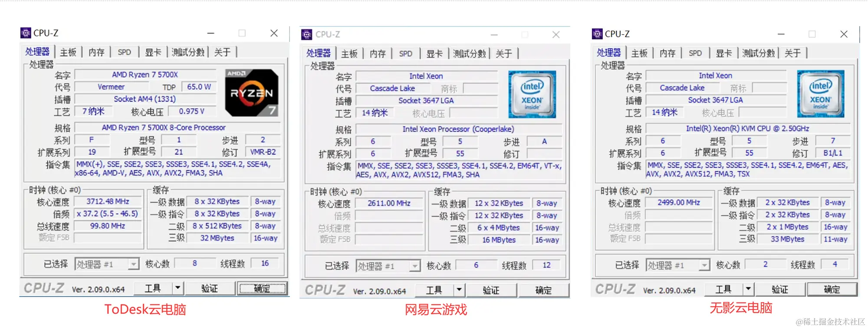Select SPD tab in 网易云游戏 window
Screen dimensions: 868x329
(406, 54)
